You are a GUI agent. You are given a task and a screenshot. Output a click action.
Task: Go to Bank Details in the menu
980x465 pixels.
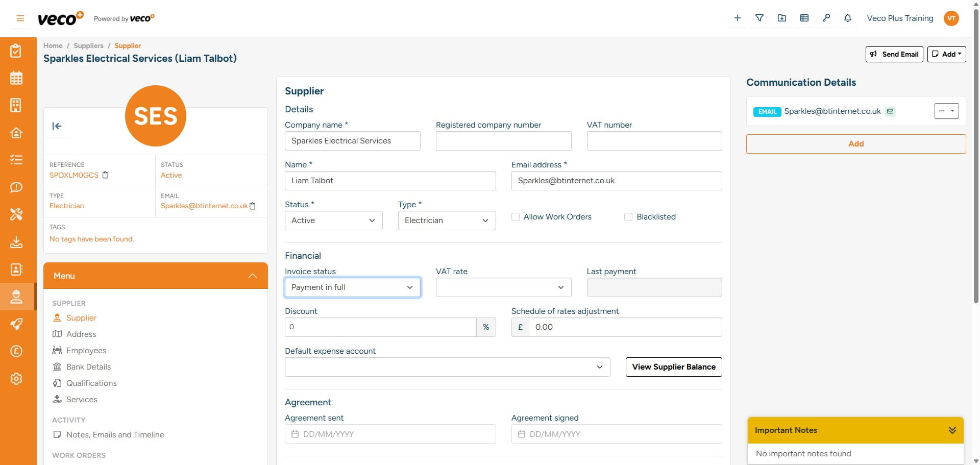click(x=88, y=366)
